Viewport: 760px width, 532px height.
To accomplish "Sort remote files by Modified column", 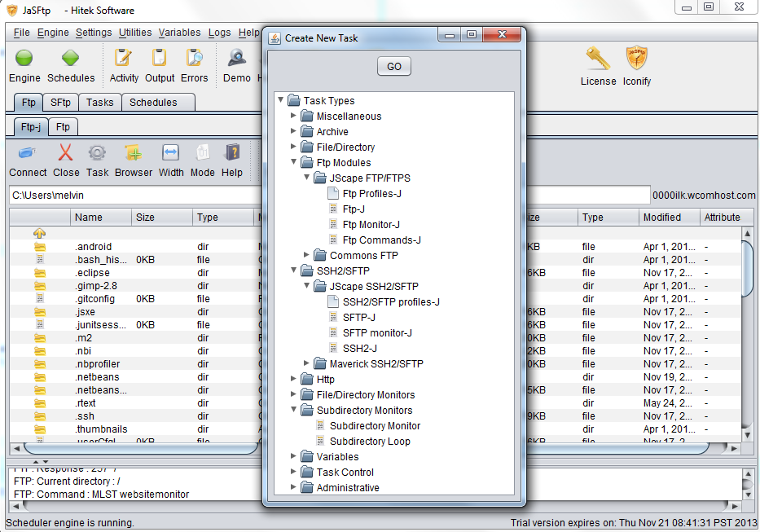I will pos(670,218).
